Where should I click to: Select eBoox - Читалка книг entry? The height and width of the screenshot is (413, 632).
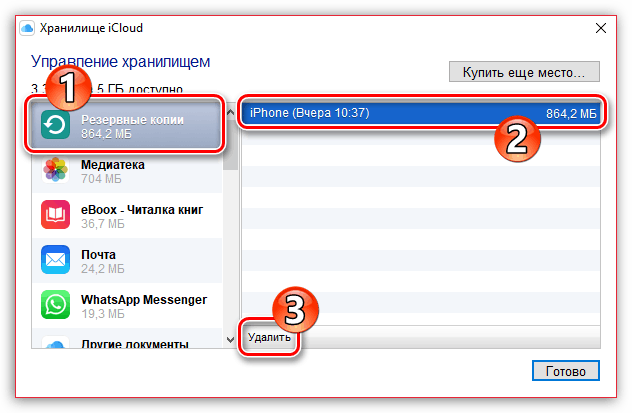click(x=127, y=215)
